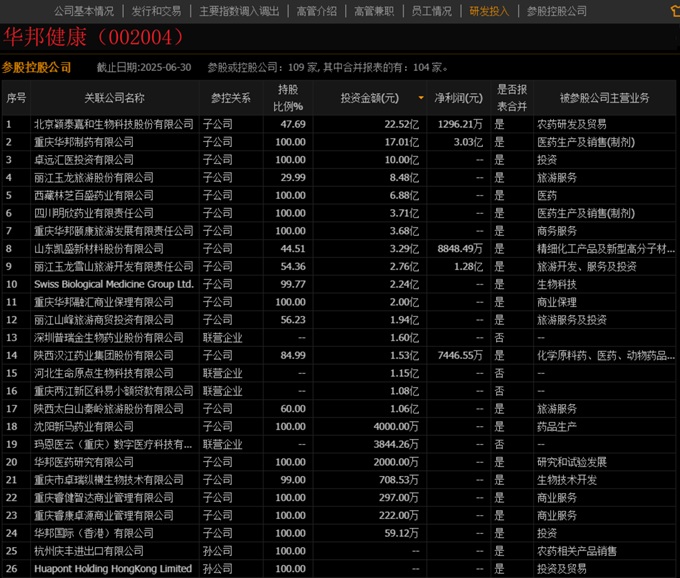Select row 重庆华邦制药有限公司

coord(339,142)
